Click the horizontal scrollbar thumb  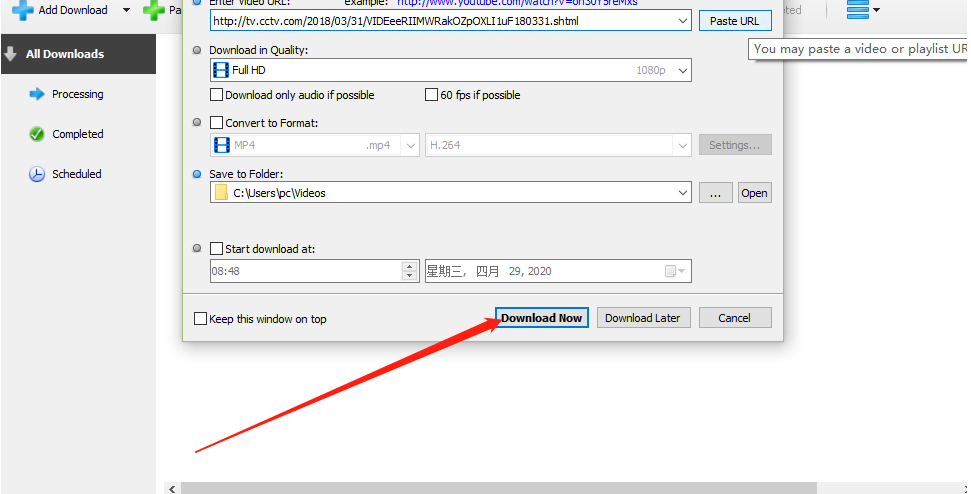coord(499,488)
